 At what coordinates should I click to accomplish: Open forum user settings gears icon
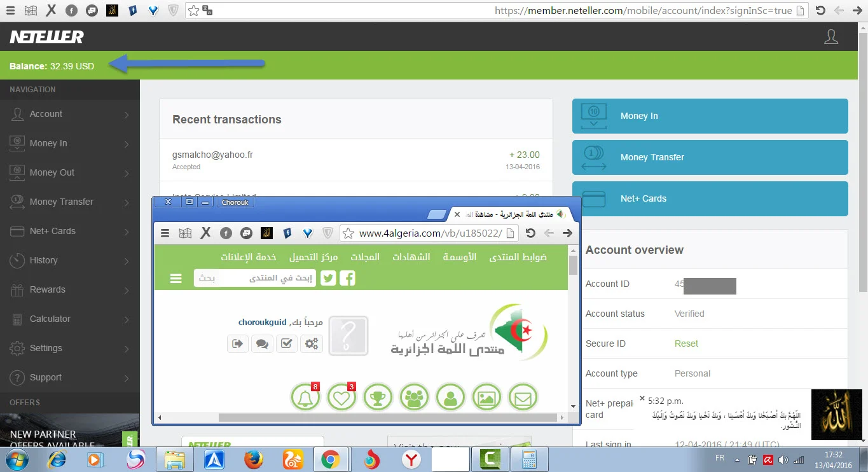coord(311,344)
